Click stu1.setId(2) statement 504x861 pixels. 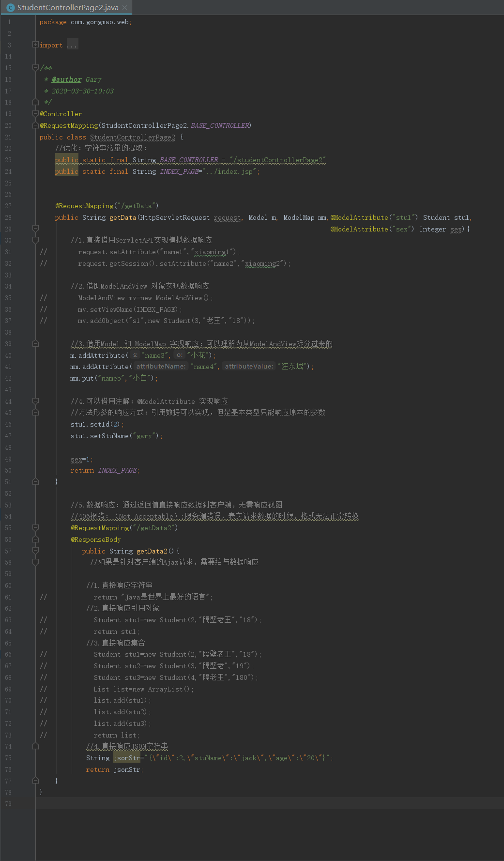tap(97, 425)
